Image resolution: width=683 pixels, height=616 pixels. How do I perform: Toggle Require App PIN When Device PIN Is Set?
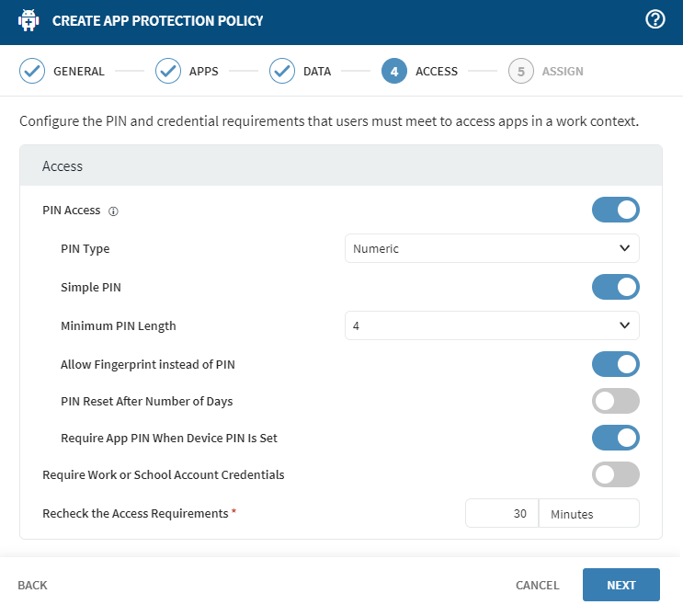click(x=615, y=438)
